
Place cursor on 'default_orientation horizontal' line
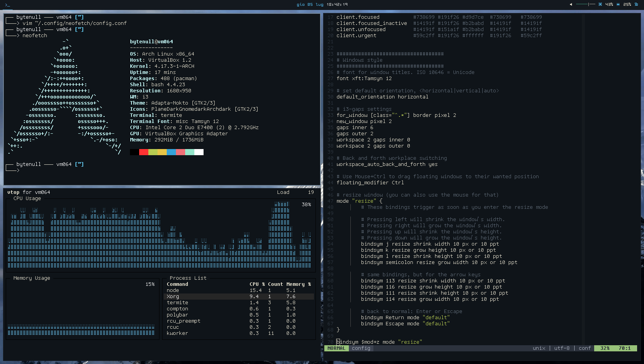(x=383, y=97)
